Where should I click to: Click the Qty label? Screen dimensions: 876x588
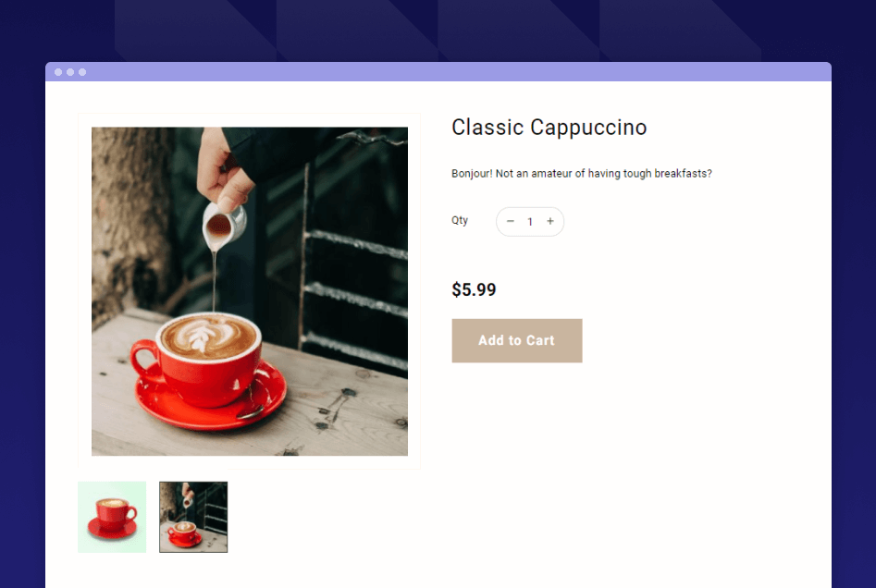(x=460, y=220)
